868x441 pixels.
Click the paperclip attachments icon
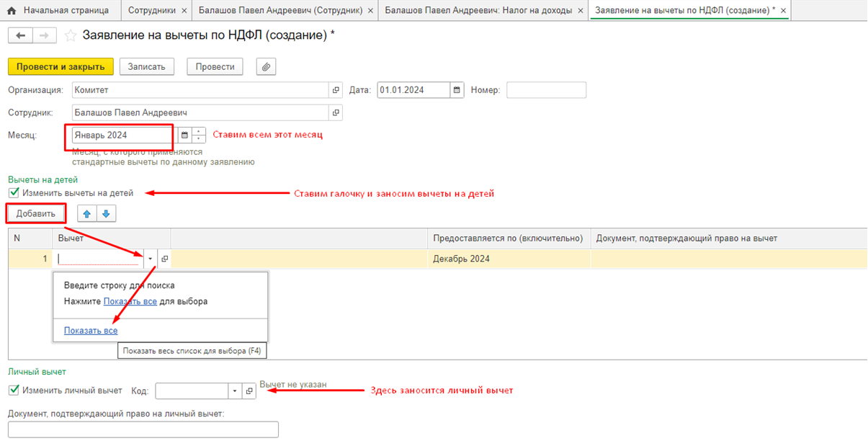pyautogui.click(x=266, y=67)
